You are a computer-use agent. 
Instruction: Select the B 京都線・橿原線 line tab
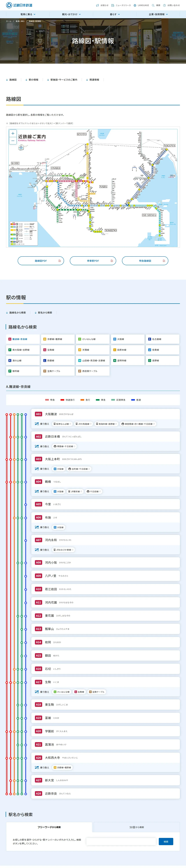tap(58, 339)
